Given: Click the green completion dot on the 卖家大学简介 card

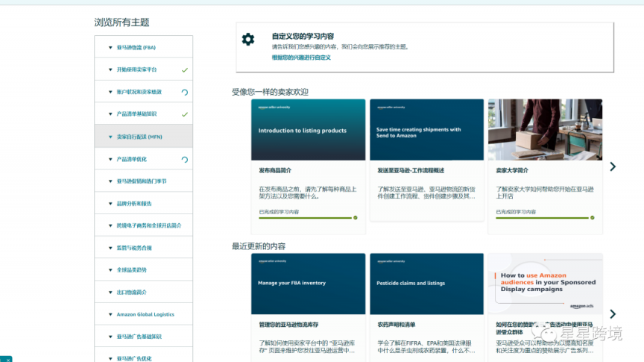Looking at the screenshot, I should pos(593,218).
